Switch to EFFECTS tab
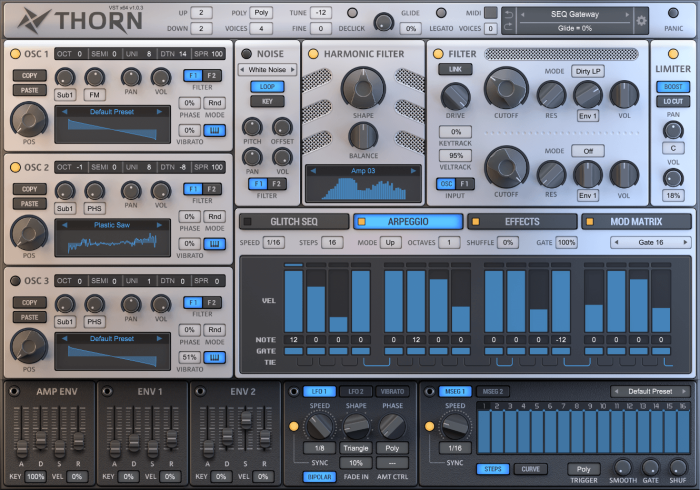The width and height of the screenshot is (700, 490). click(522, 221)
